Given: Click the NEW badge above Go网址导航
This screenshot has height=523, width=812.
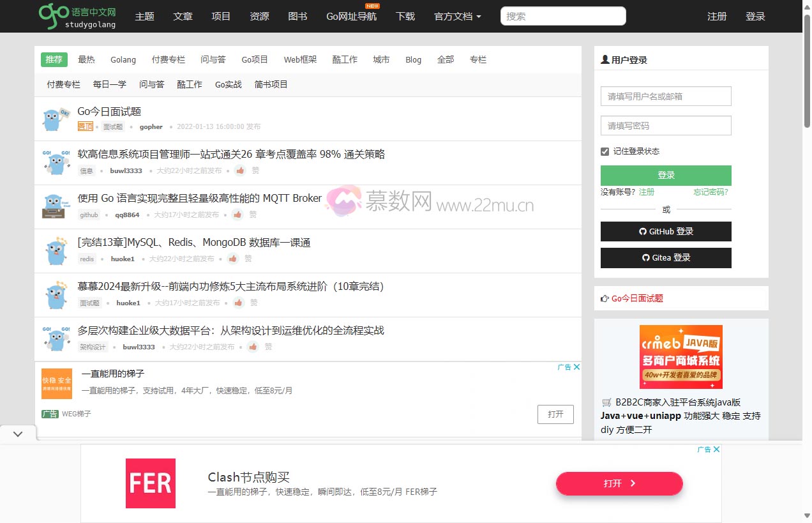Looking at the screenshot, I should [x=372, y=6].
